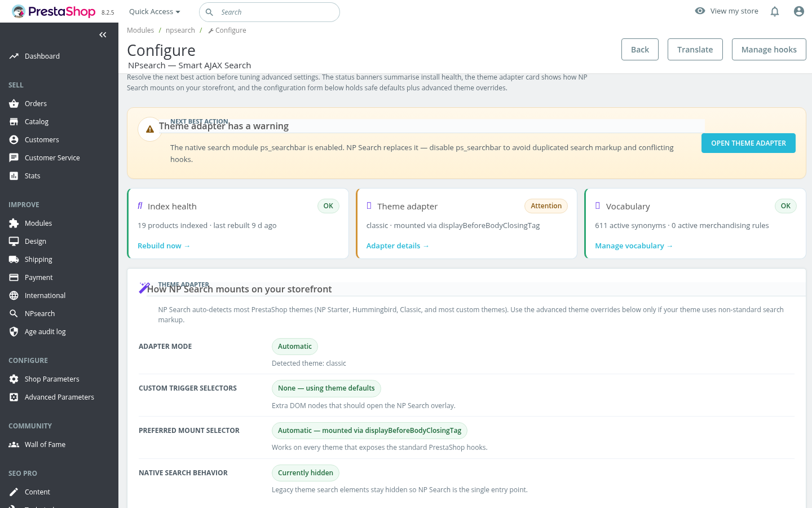Click the Stats chart icon
812x508 pixels.
click(14, 176)
